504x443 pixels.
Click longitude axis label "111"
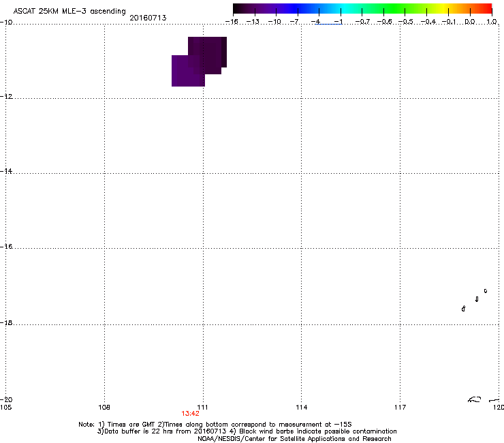pyautogui.click(x=202, y=408)
